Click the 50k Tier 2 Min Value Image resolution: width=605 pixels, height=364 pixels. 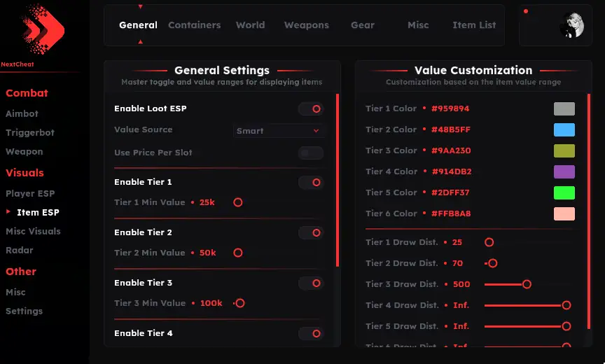207,253
